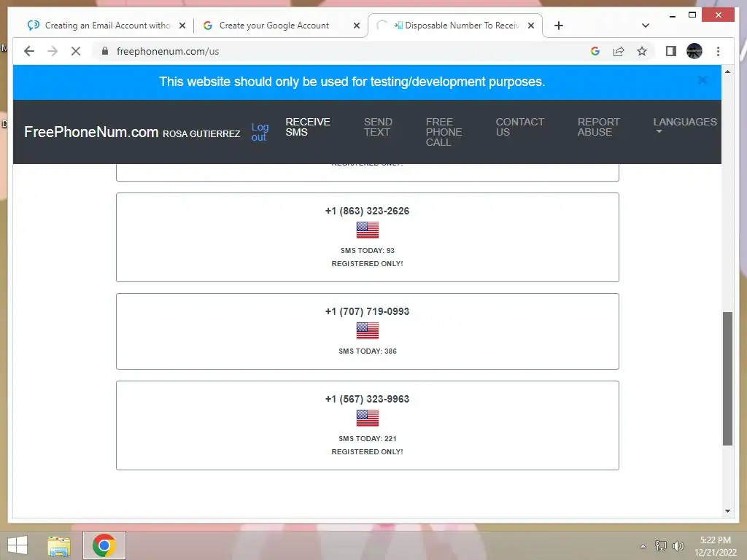The width and height of the screenshot is (747, 560).
Task: Click the address bar URL field
Action: point(343,51)
